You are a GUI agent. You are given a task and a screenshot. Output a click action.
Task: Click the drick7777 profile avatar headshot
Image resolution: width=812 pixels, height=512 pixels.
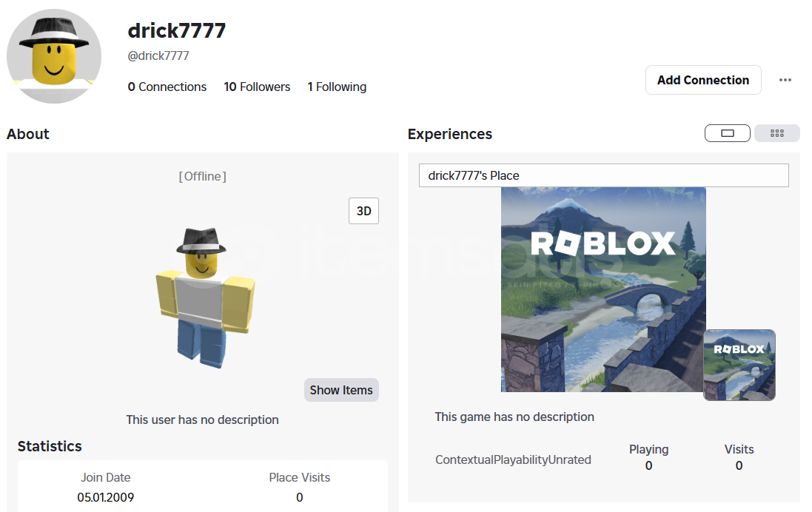54,56
